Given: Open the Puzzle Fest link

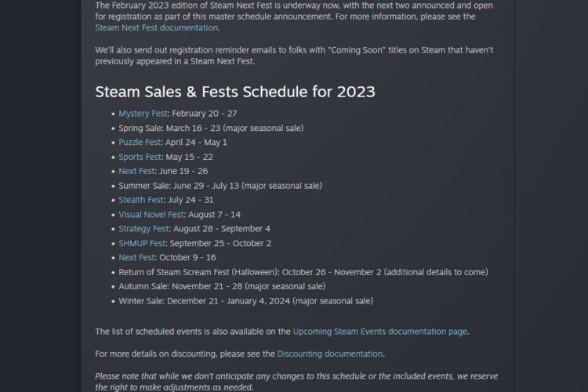Looking at the screenshot, I should click(140, 143).
